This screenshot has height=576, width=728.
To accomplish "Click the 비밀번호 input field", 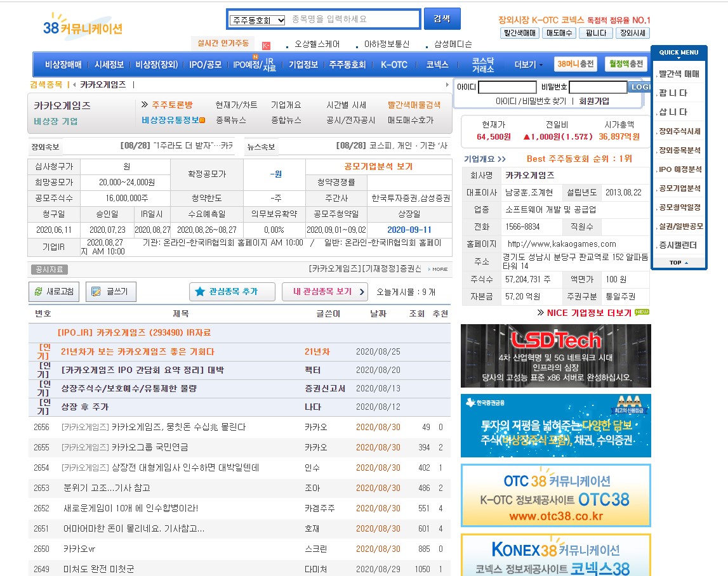I will coord(598,88).
